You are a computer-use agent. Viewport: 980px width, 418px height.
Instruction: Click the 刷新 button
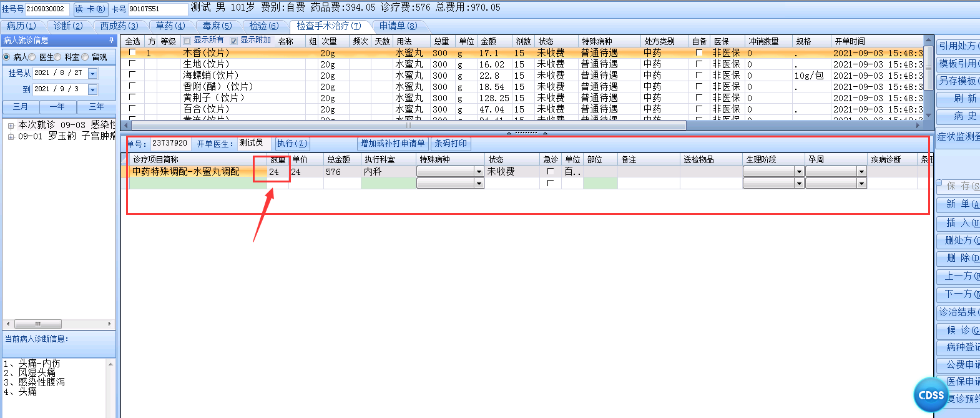pos(958,98)
